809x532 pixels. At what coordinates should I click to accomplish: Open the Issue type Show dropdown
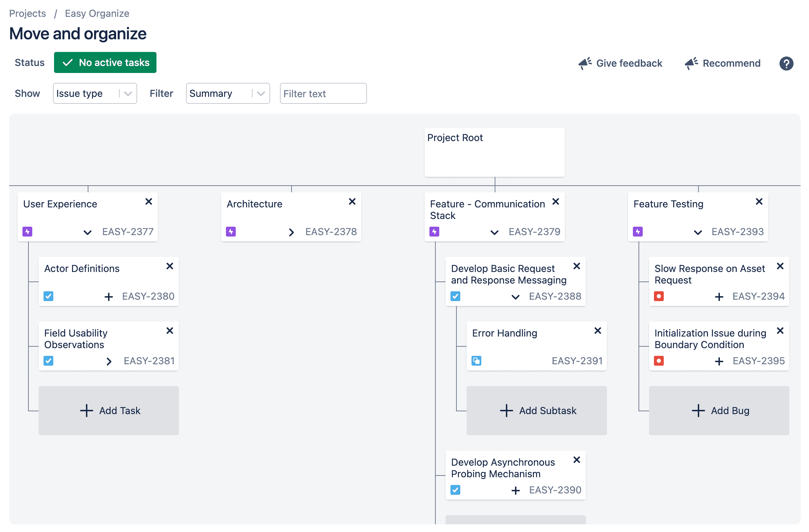tap(95, 93)
